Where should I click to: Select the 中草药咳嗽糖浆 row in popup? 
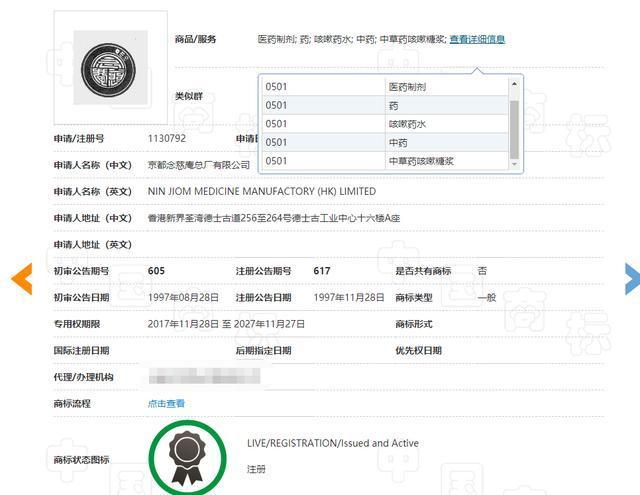tap(385, 161)
